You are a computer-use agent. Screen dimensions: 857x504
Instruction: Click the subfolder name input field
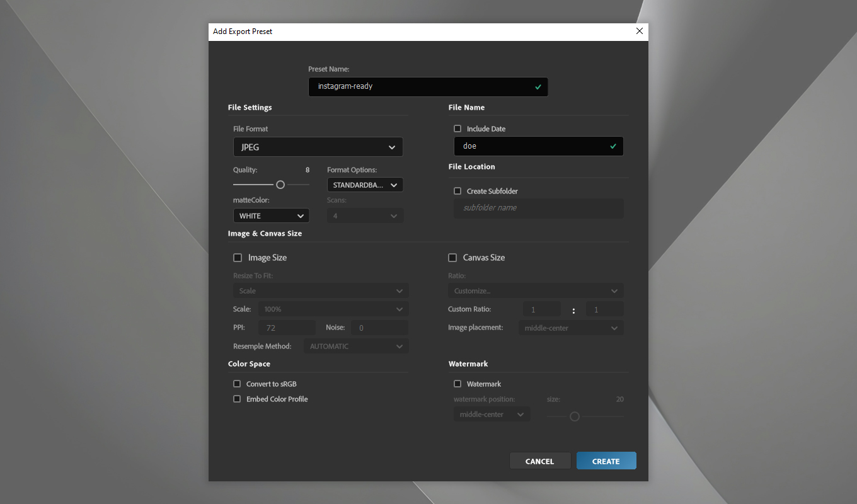pyautogui.click(x=538, y=209)
